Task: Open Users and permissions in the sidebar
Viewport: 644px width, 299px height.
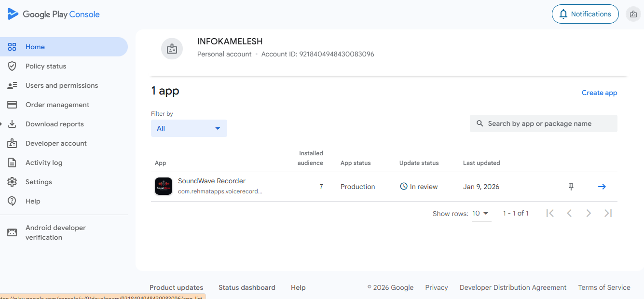Action: point(64,85)
